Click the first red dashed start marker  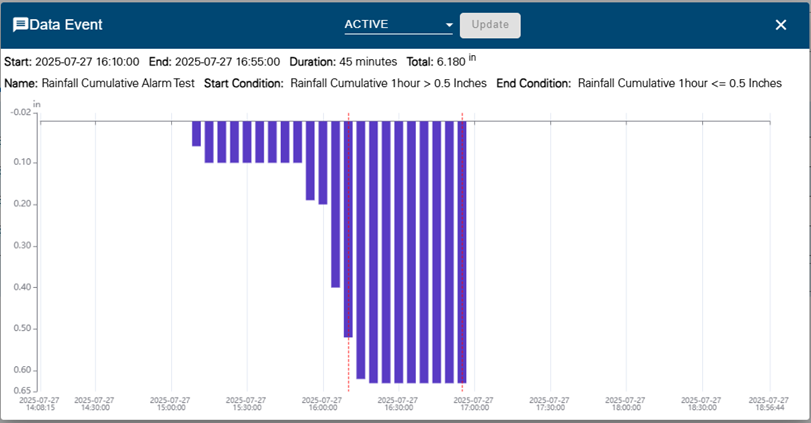click(x=348, y=250)
